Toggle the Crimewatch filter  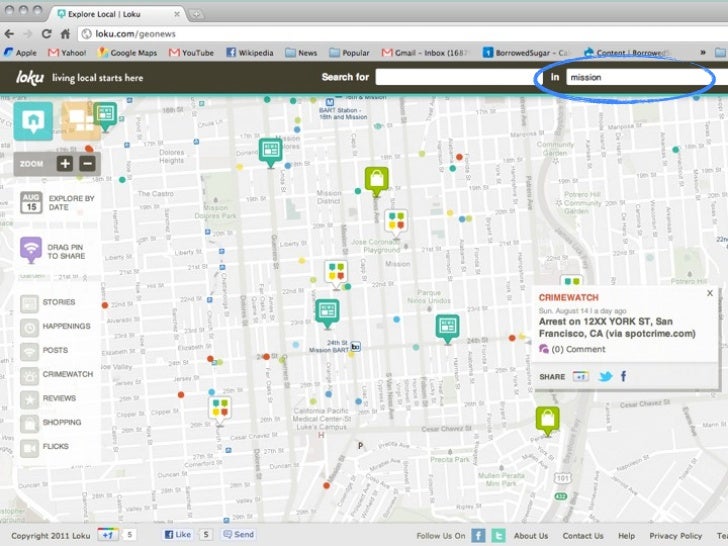[30, 374]
